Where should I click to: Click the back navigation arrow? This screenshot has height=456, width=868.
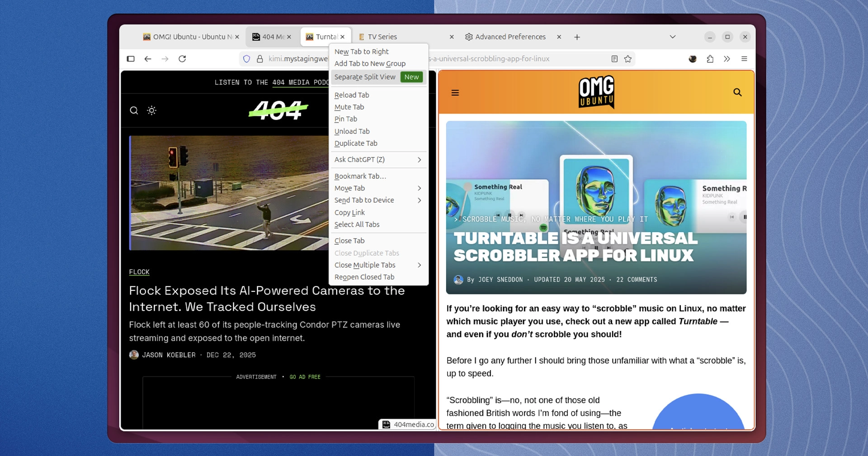tap(148, 59)
